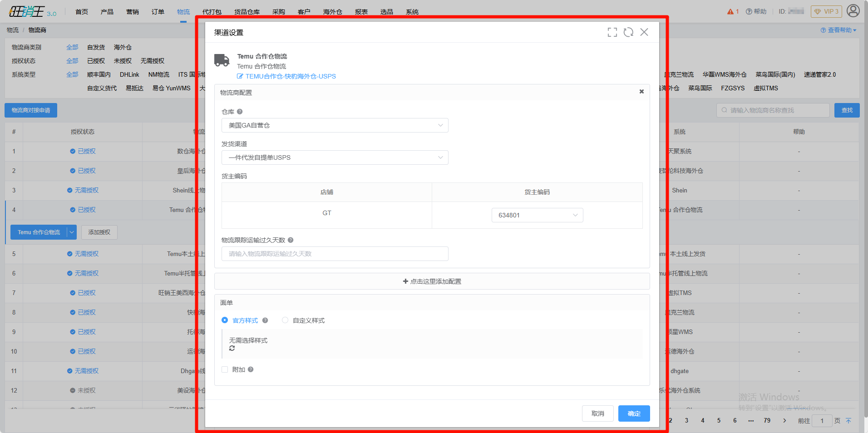Open the 系统 menu

412,12
